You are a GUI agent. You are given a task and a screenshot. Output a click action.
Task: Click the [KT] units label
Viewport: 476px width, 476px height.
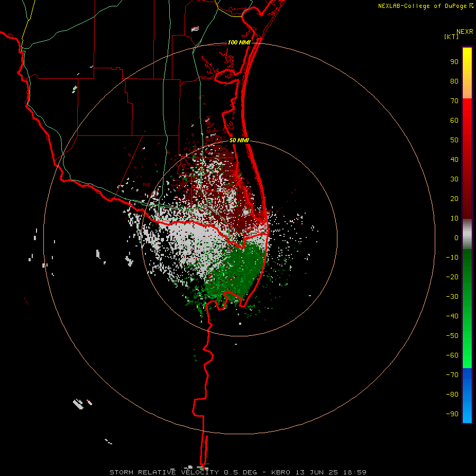[x=452, y=36]
